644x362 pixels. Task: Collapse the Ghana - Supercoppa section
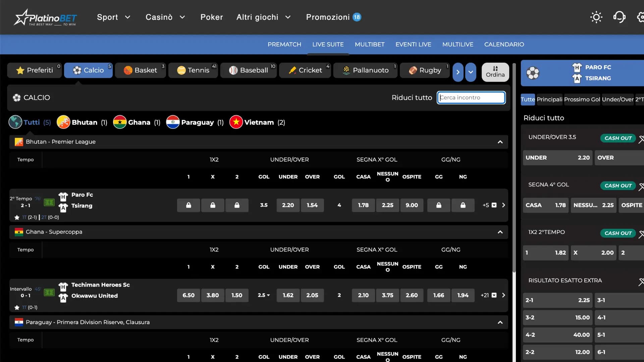point(500,232)
